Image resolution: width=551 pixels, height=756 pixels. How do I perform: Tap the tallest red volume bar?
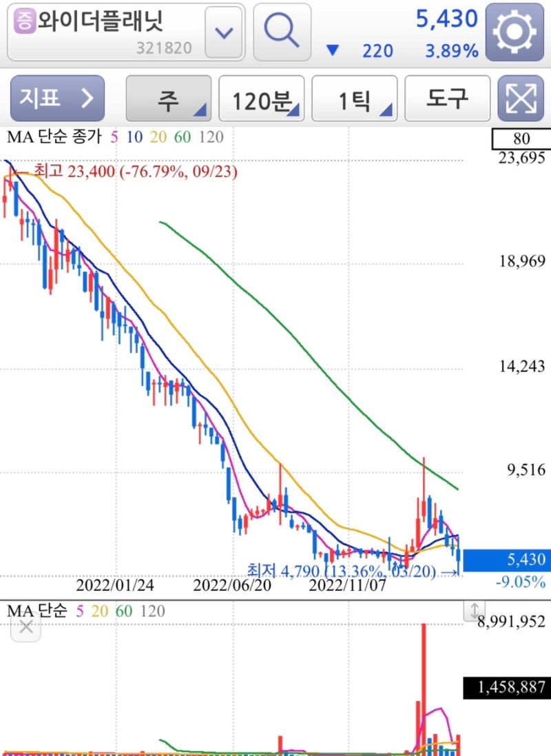424,689
